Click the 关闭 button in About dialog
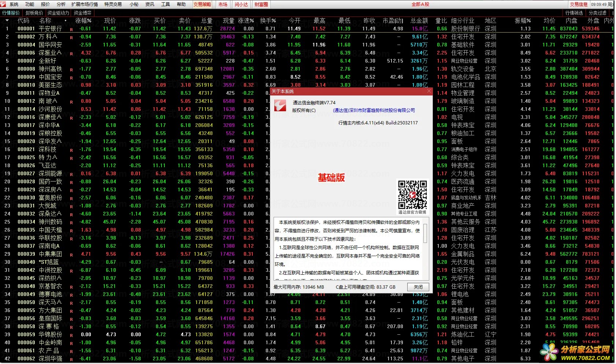This screenshot has height=364, width=616. click(x=418, y=287)
